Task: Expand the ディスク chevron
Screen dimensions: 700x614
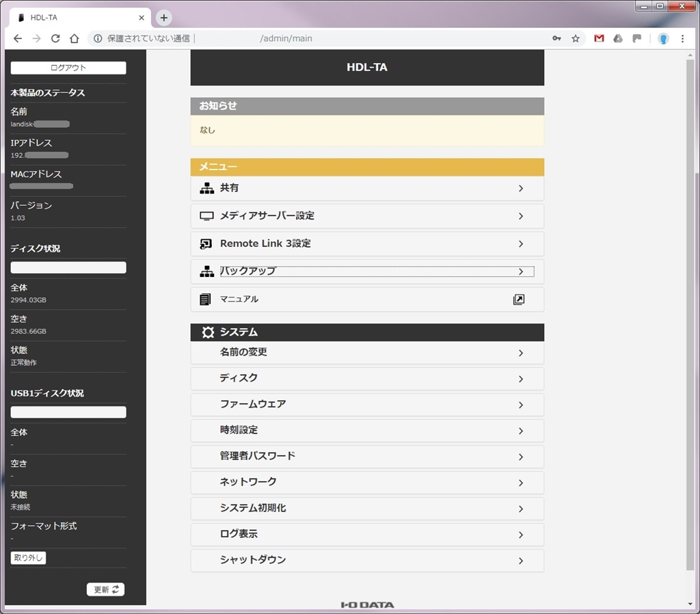Action: click(521, 379)
